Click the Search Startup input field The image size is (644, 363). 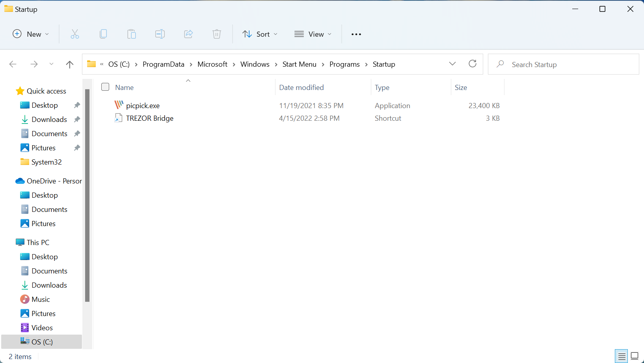[x=552, y=64]
